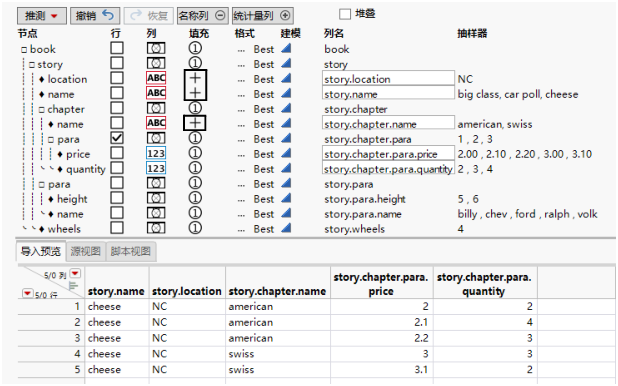Toggle the 123 column icon for quantity
The height and width of the screenshot is (386, 618).
click(x=156, y=169)
